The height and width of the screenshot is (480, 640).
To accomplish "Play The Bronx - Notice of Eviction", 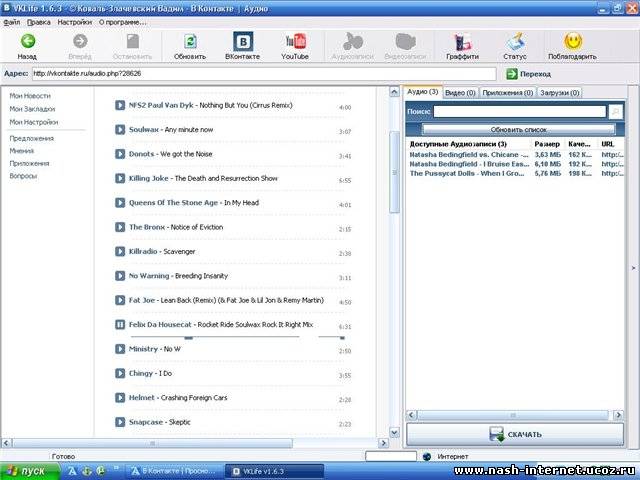I will pos(120,227).
